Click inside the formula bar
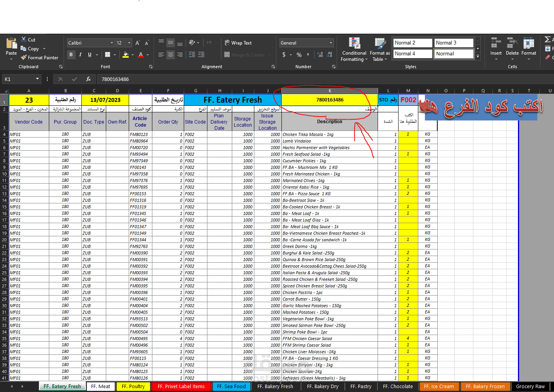Screen dimensions: 554x392 [x=325, y=79]
